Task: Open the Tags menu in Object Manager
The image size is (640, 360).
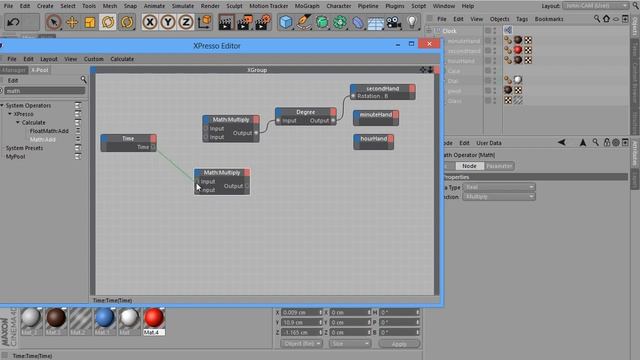Action: click(522, 19)
